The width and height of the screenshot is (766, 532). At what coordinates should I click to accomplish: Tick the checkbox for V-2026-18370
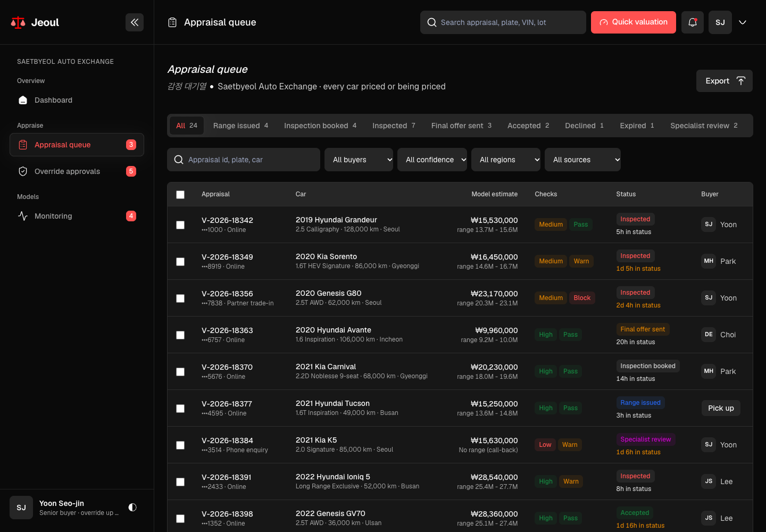(180, 372)
